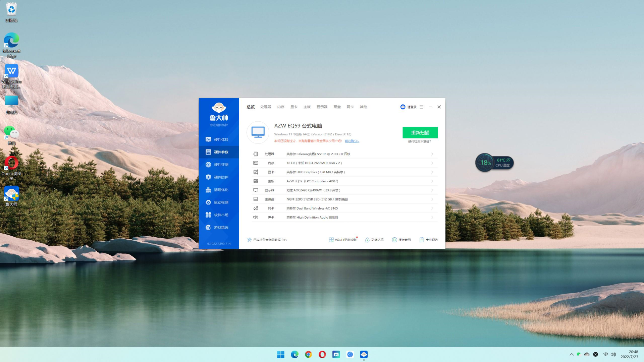Click the speaker volume tray icon
Image resolution: width=644 pixels, height=362 pixels.
click(613, 354)
